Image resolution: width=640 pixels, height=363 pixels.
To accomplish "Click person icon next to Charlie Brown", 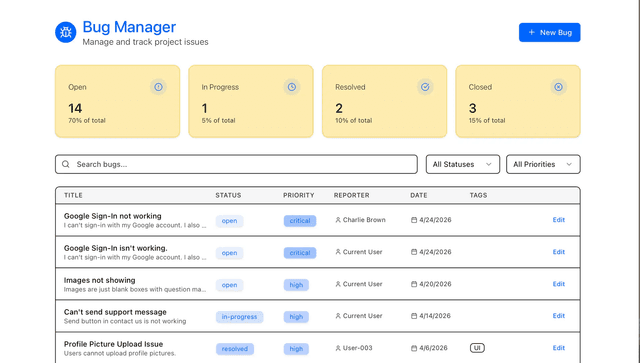I will tap(338, 220).
